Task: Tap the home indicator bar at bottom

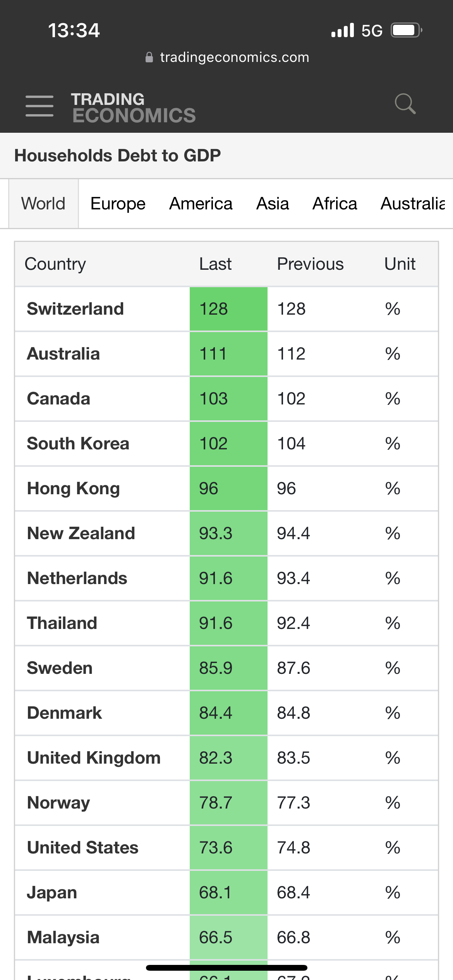Action: (x=226, y=968)
